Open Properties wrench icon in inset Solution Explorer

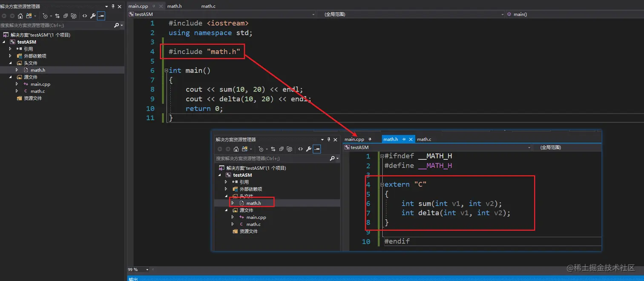pyautogui.click(x=309, y=149)
